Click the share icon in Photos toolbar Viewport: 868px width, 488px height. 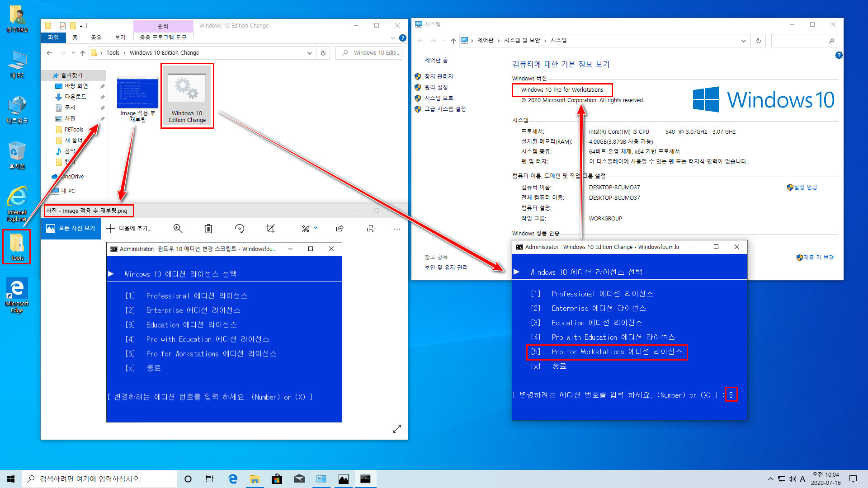pyautogui.click(x=340, y=229)
